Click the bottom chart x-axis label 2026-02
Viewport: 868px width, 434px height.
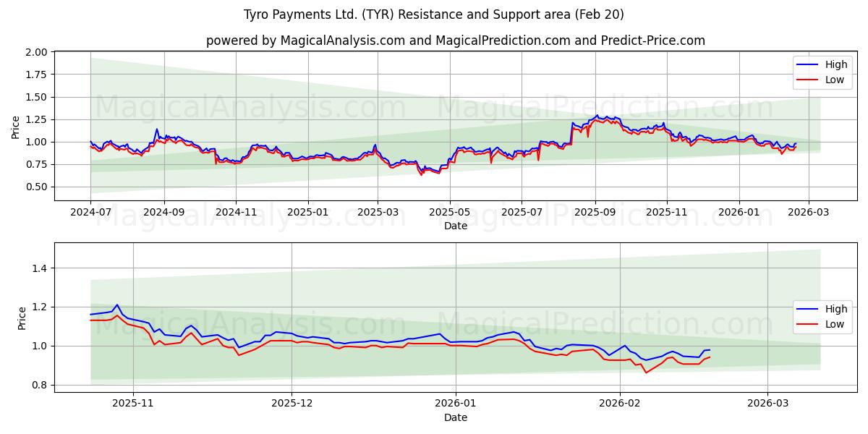tap(621, 404)
